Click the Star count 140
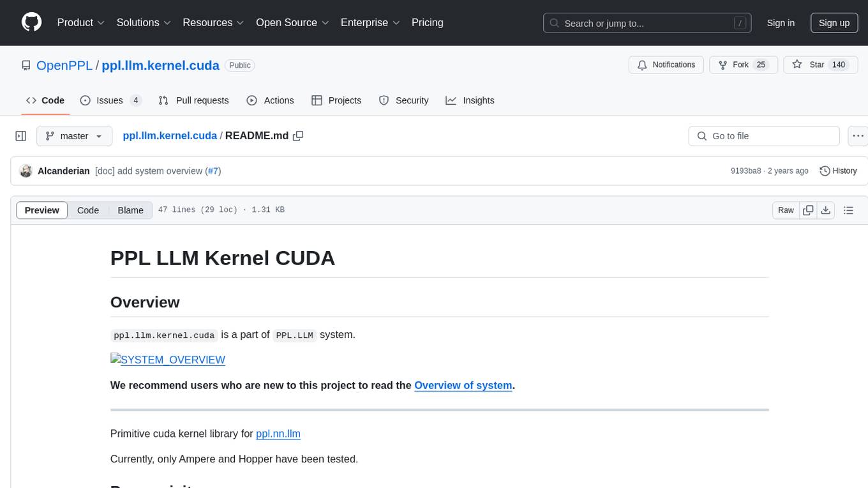Image resolution: width=868 pixels, height=488 pixels. point(839,65)
